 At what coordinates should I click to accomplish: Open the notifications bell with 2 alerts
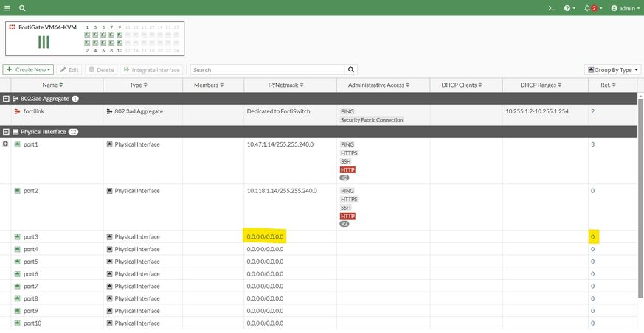click(592, 8)
